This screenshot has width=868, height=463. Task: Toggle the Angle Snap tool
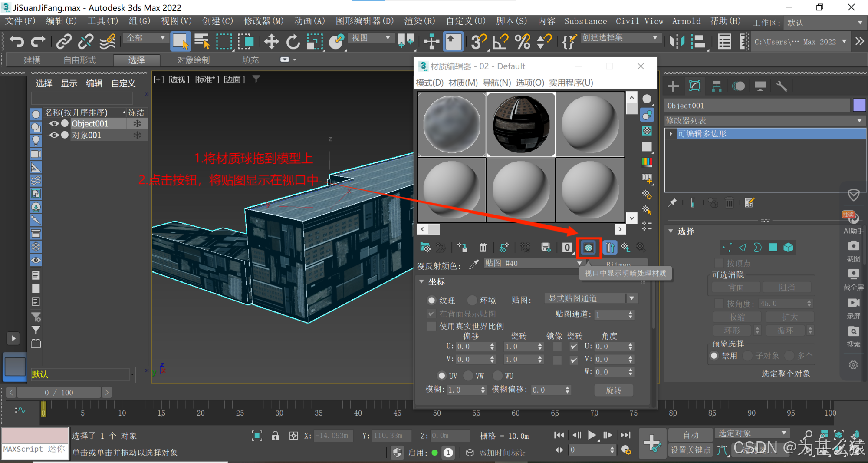coord(501,42)
